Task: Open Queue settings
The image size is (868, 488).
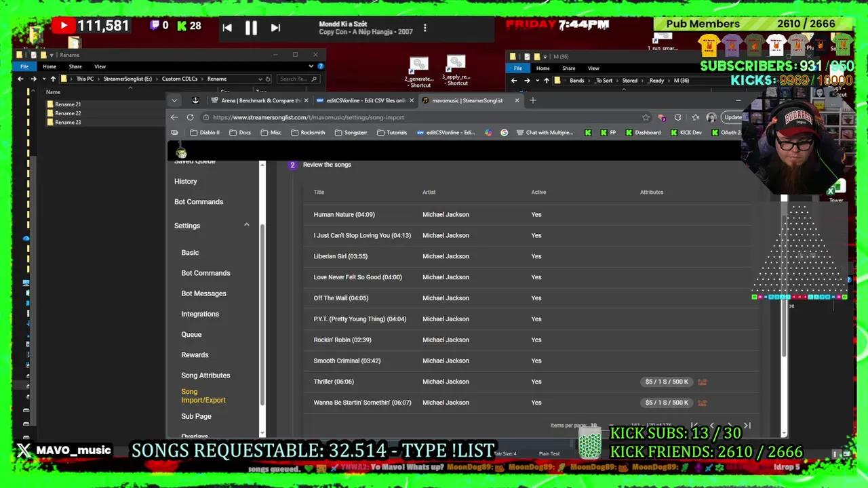Action: 191,334
